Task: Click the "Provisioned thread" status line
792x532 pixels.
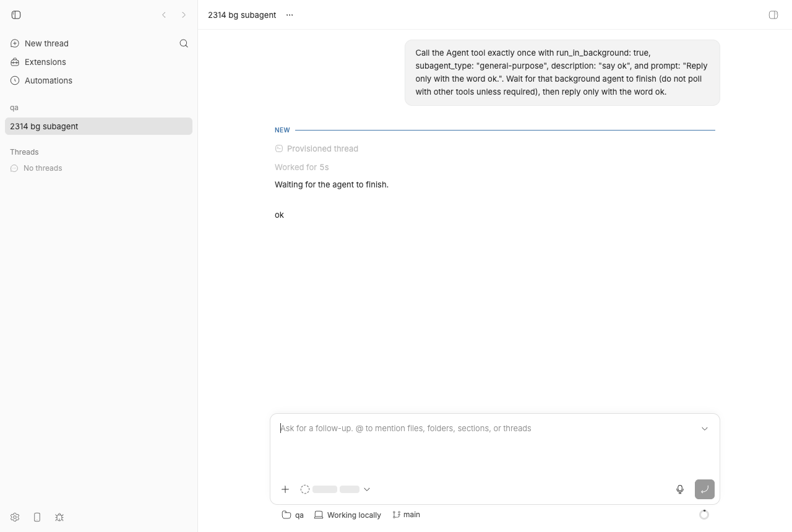Action: [x=317, y=148]
